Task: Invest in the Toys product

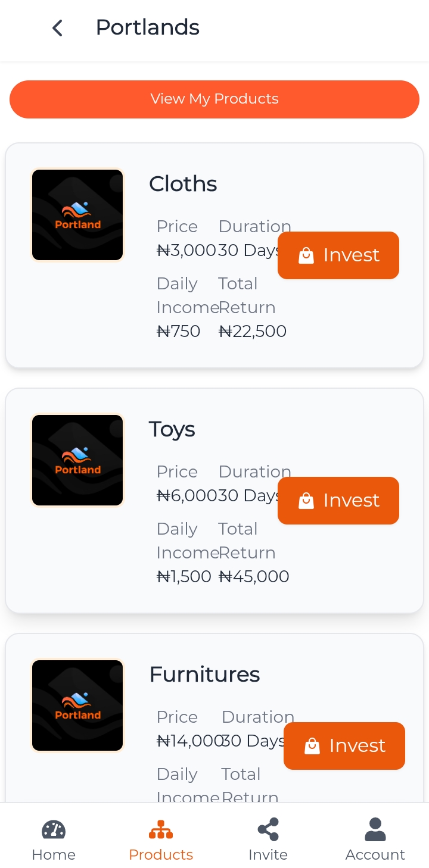Action: [338, 501]
